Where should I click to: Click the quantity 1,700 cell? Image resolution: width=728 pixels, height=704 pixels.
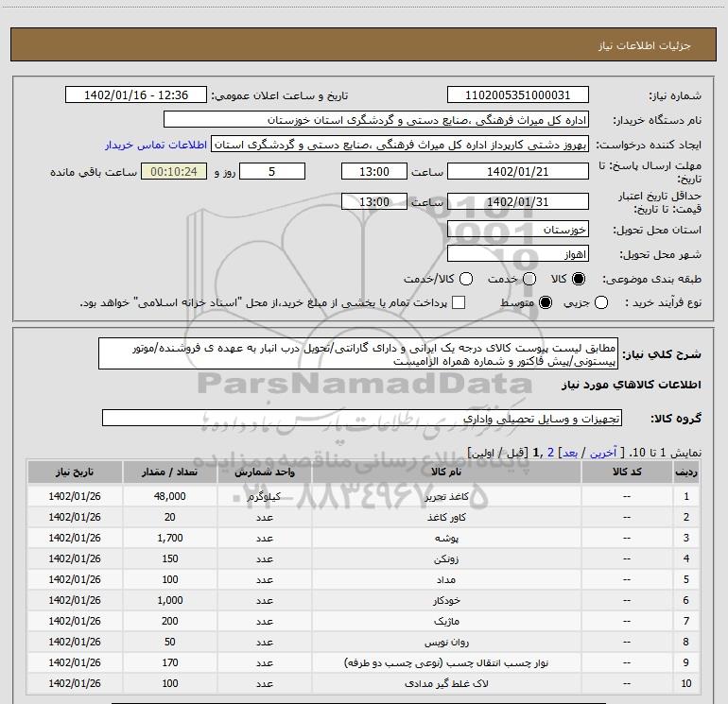[170, 538]
